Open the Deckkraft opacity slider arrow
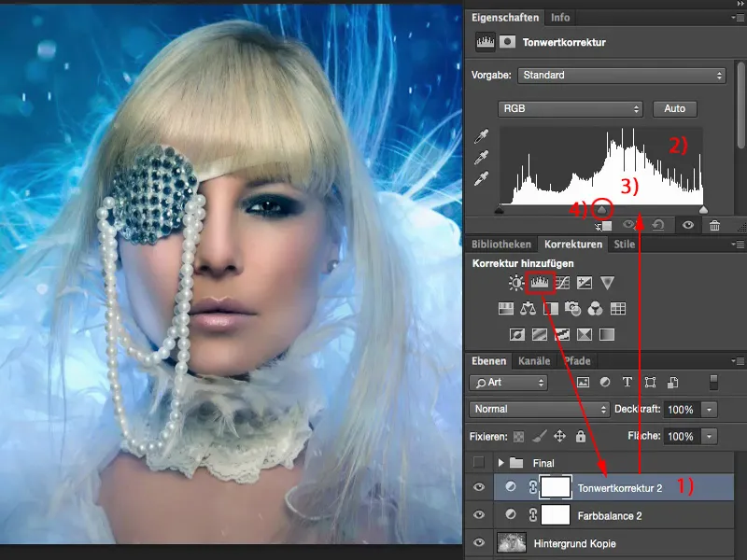The image size is (747, 560). tap(709, 410)
